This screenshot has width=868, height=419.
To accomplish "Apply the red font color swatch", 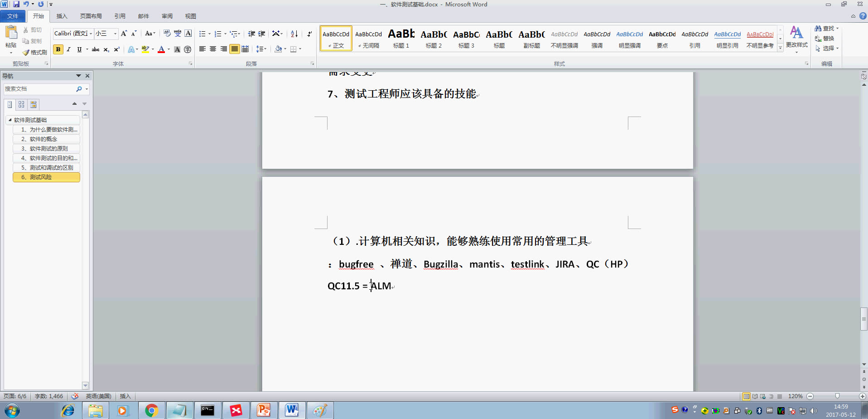I will 161,49.
